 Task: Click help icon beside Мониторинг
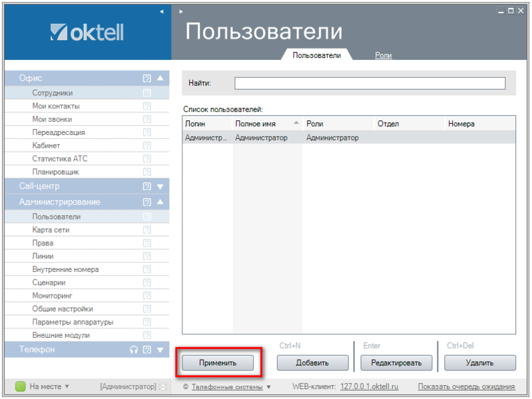[x=147, y=296]
